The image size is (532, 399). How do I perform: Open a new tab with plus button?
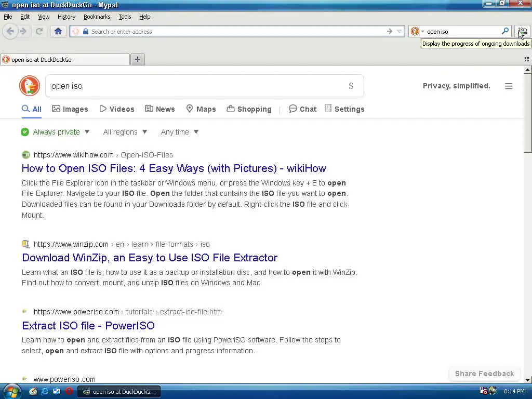[137, 59]
